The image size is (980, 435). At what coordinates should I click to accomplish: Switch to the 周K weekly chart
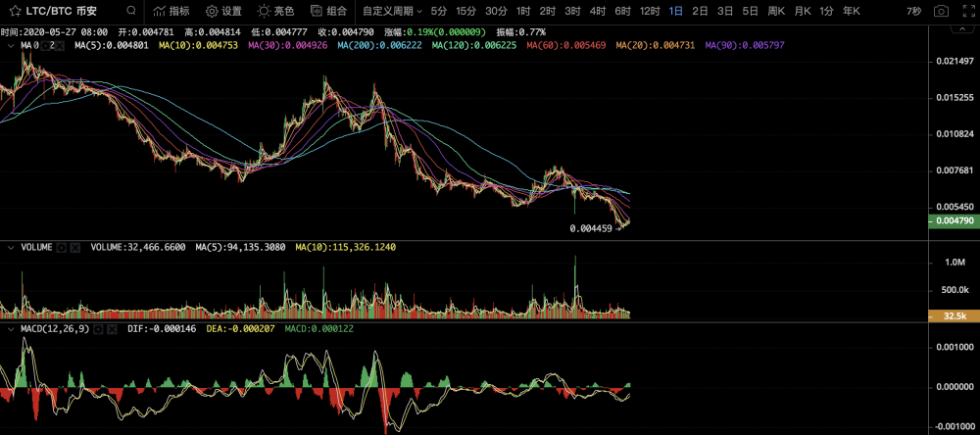point(776,11)
